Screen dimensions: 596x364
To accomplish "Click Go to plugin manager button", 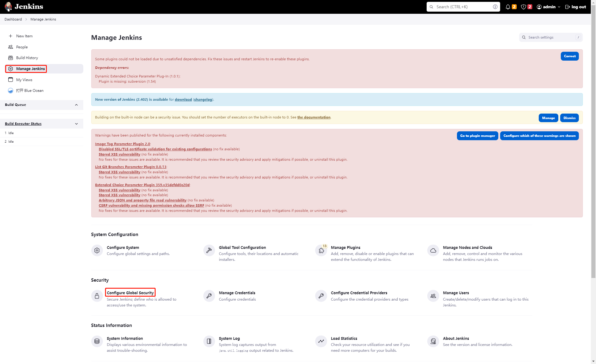I will tap(477, 136).
